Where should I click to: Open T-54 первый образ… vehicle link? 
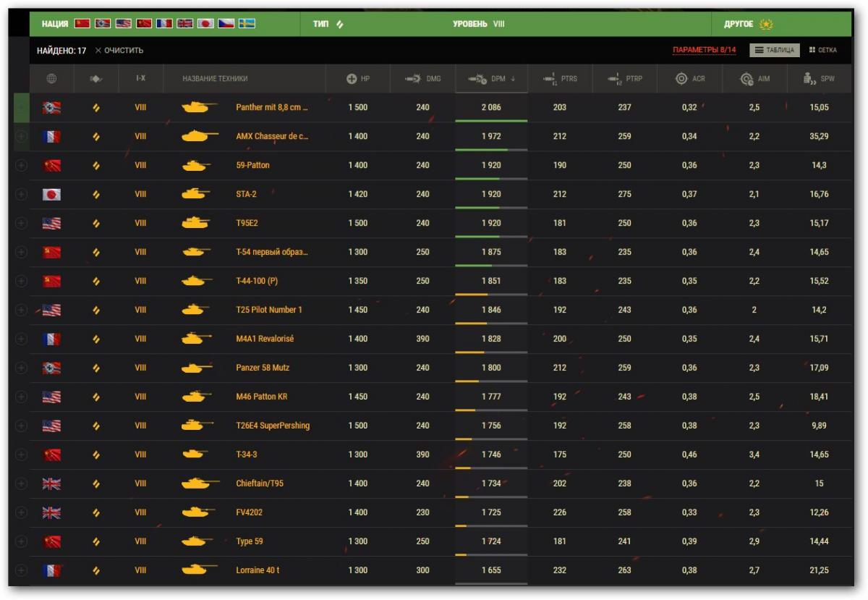(272, 252)
